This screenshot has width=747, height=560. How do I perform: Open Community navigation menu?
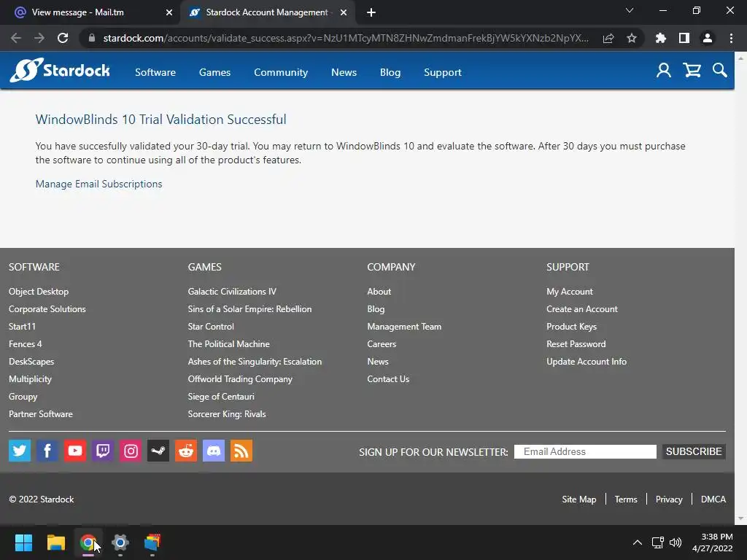(281, 72)
